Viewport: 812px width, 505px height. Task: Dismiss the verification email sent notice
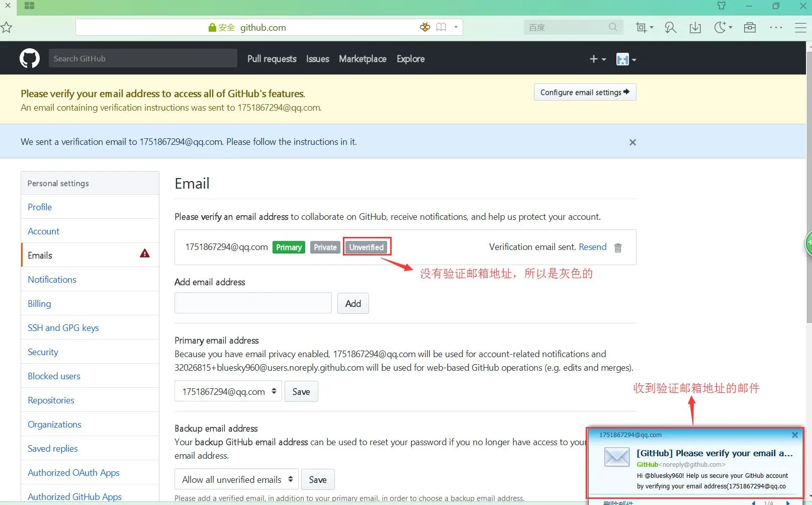pyautogui.click(x=633, y=142)
